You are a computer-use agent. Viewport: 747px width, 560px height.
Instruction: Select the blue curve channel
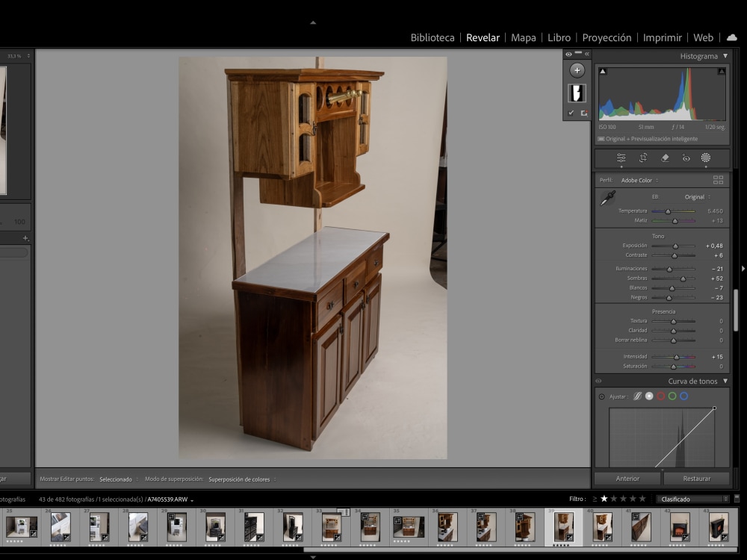click(684, 396)
